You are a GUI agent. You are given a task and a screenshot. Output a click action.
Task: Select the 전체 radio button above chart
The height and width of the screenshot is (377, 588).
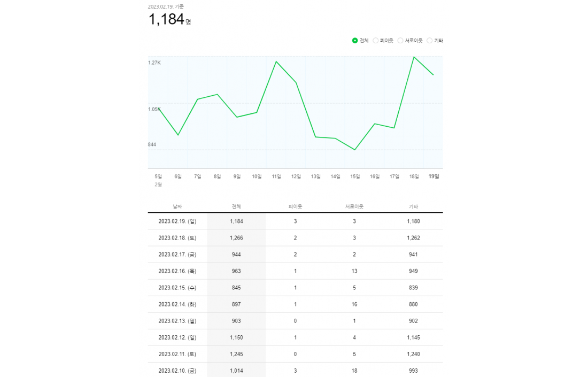(x=355, y=41)
